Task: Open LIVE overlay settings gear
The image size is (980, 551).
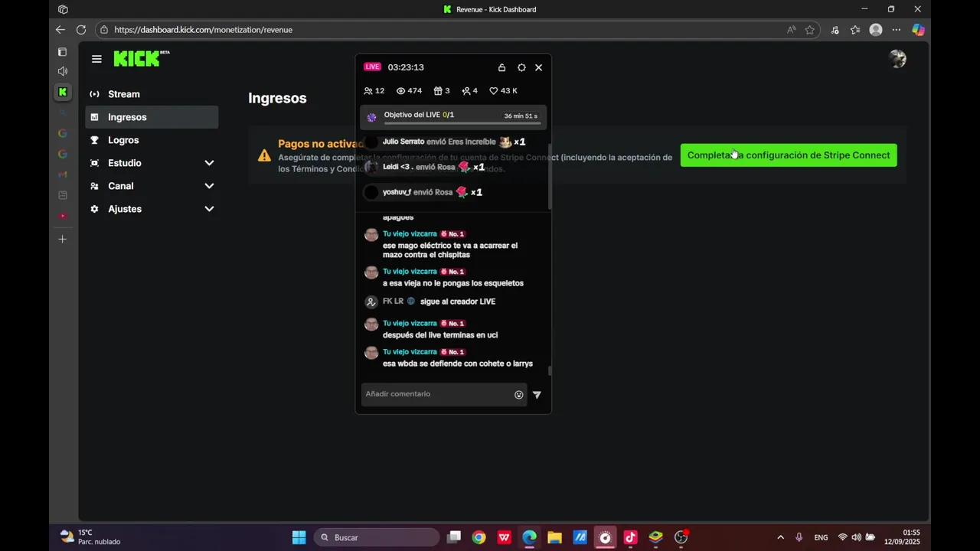Action: [x=521, y=67]
